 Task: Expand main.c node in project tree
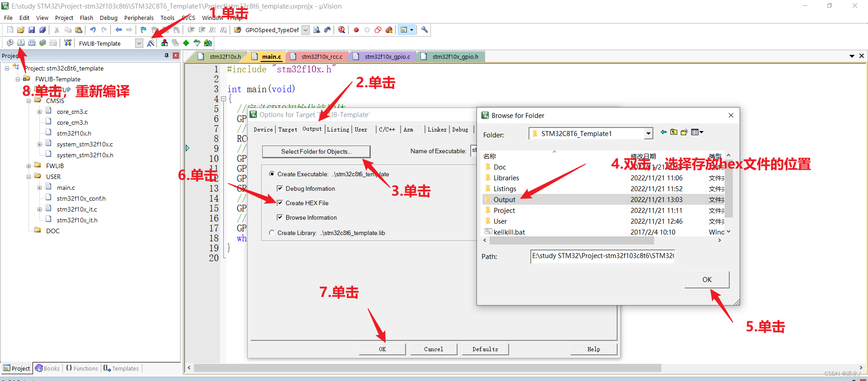pos(40,188)
